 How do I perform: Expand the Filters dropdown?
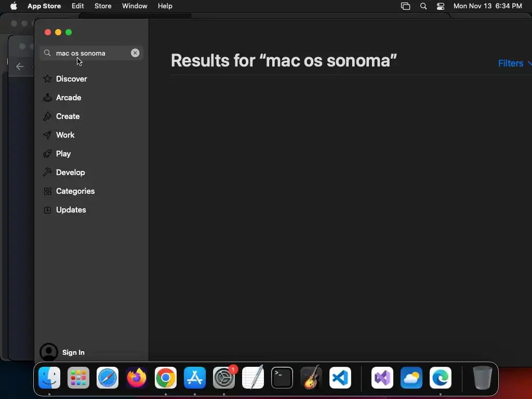coord(514,63)
